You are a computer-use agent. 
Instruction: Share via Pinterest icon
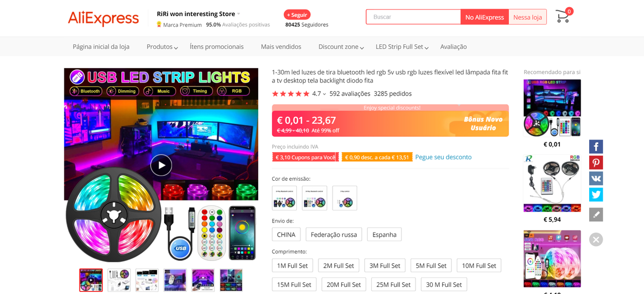[x=596, y=163]
